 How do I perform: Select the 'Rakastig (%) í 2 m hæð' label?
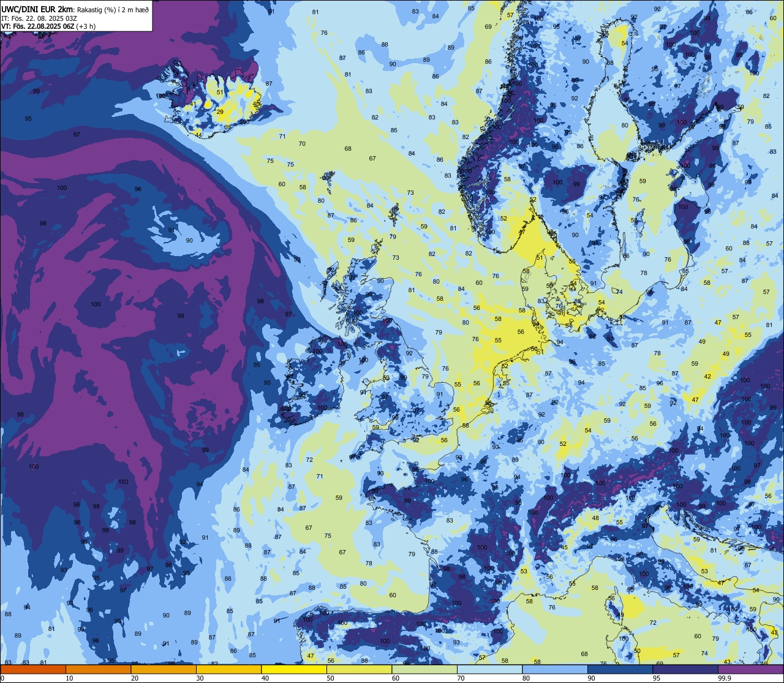pos(113,9)
